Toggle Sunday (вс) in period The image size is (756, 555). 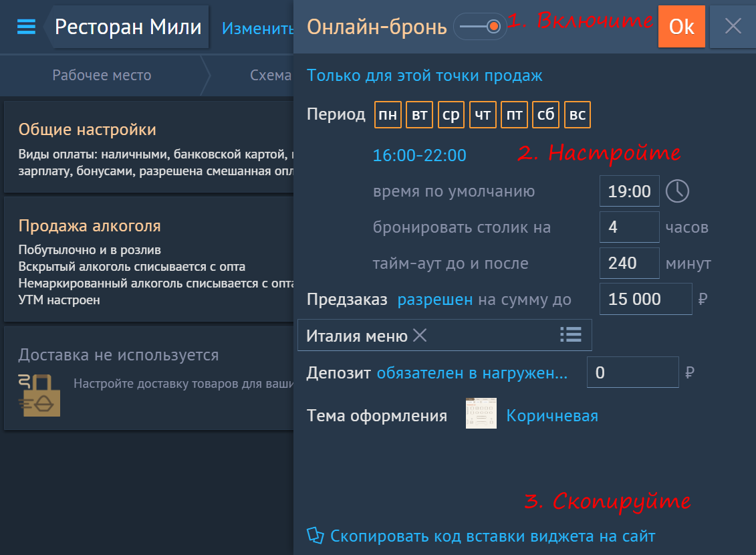pyautogui.click(x=578, y=115)
